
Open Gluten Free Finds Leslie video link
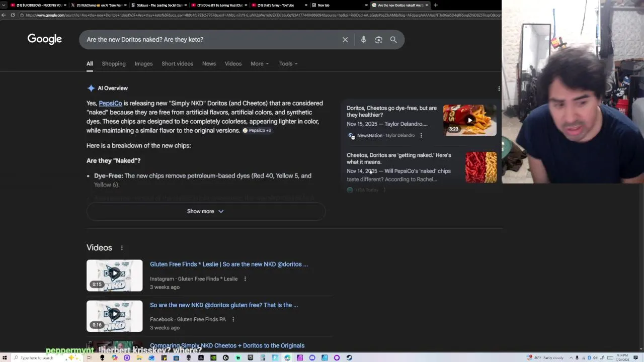(229, 264)
